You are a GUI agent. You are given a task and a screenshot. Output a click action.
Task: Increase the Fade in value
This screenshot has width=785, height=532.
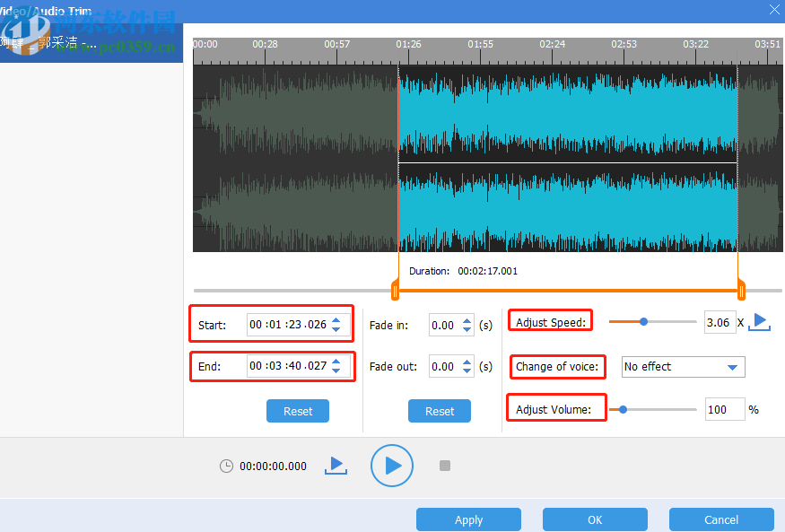click(x=467, y=321)
